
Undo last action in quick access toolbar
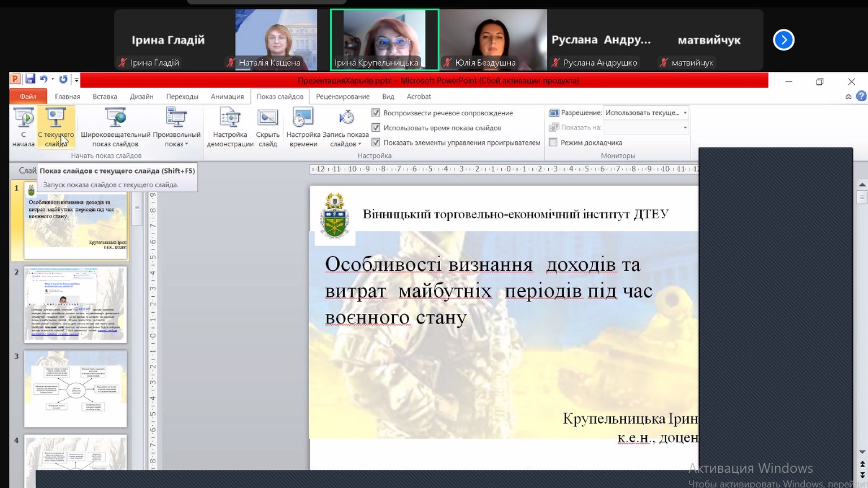coord(44,79)
